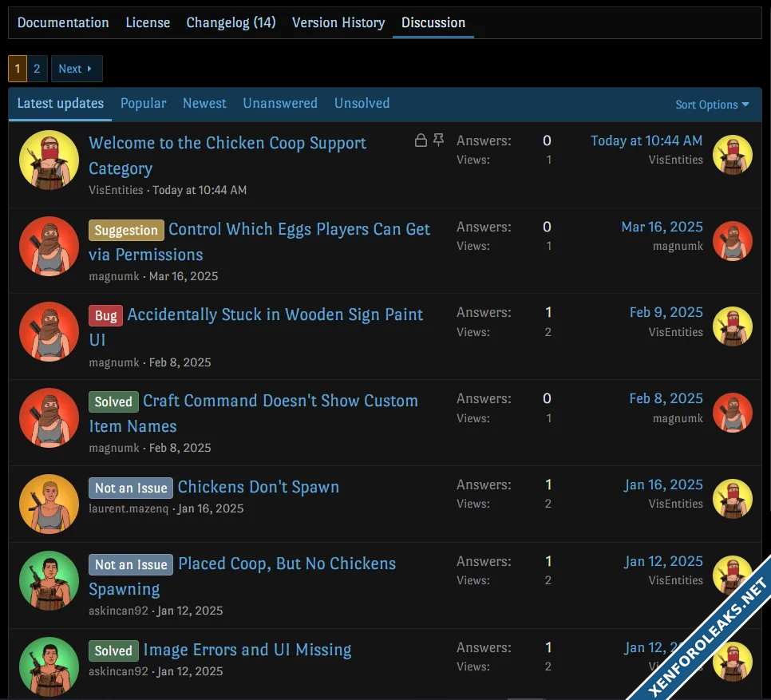This screenshot has width=771, height=700.
Task: Click the pin icon on Welcome thread
Action: (x=438, y=140)
